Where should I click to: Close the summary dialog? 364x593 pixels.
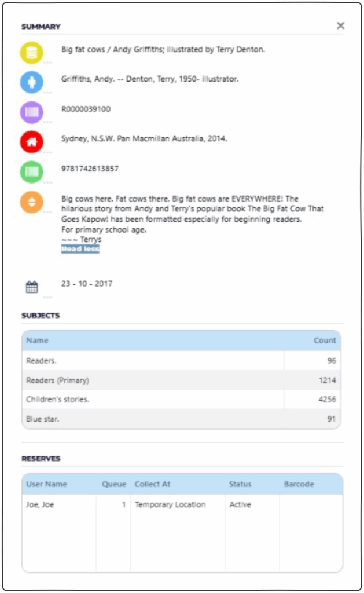coord(340,25)
